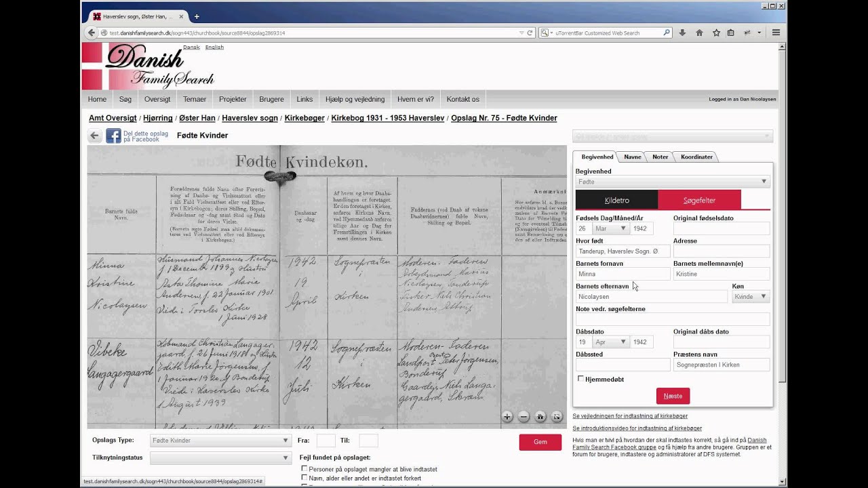Open 'Se vejledningen for indtastning af kirkebøger'
This screenshot has height=488, width=868.
point(630,415)
